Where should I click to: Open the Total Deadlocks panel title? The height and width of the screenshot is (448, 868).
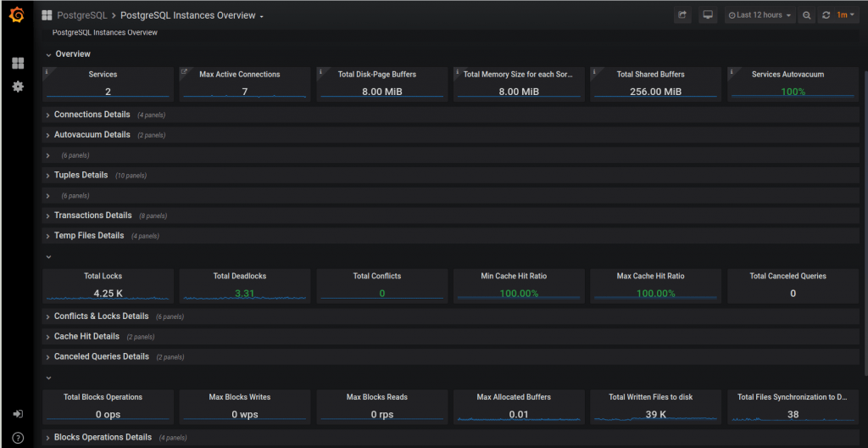240,276
